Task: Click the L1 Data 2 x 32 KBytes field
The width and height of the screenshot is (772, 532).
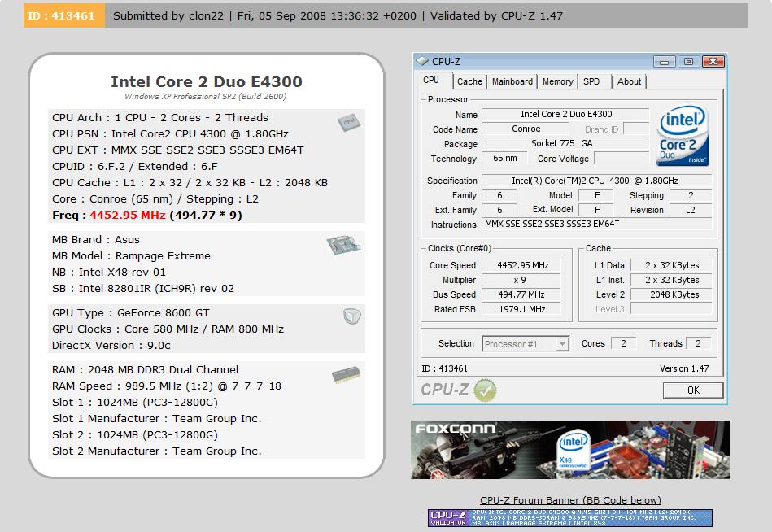Action: click(x=672, y=265)
